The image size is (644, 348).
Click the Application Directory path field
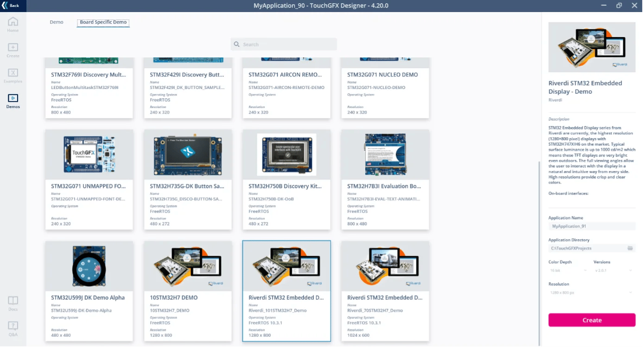[x=587, y=248]
